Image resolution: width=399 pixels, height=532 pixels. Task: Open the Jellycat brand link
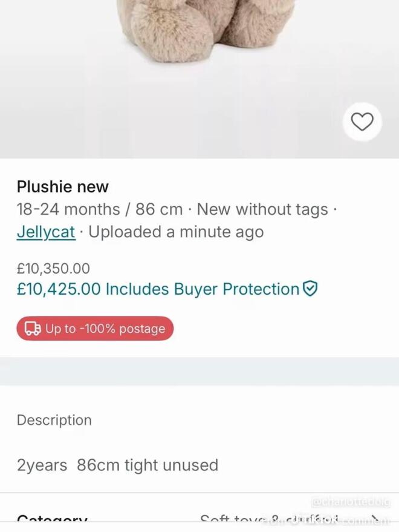(x=46, y=232)
